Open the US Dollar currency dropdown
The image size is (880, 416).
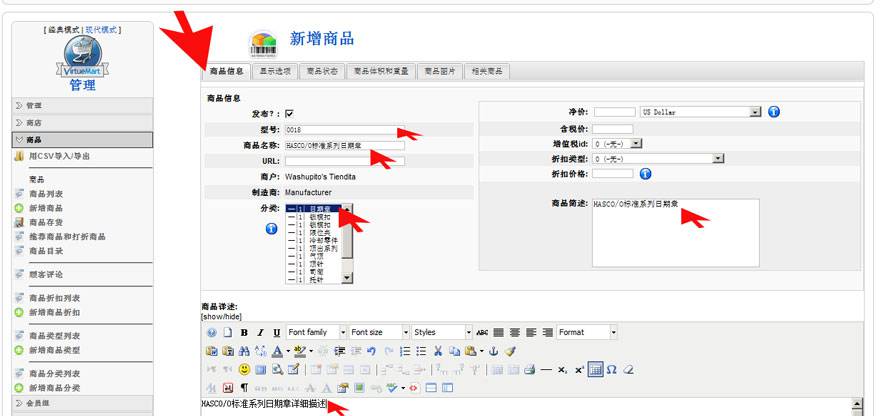tap(701, 112)
